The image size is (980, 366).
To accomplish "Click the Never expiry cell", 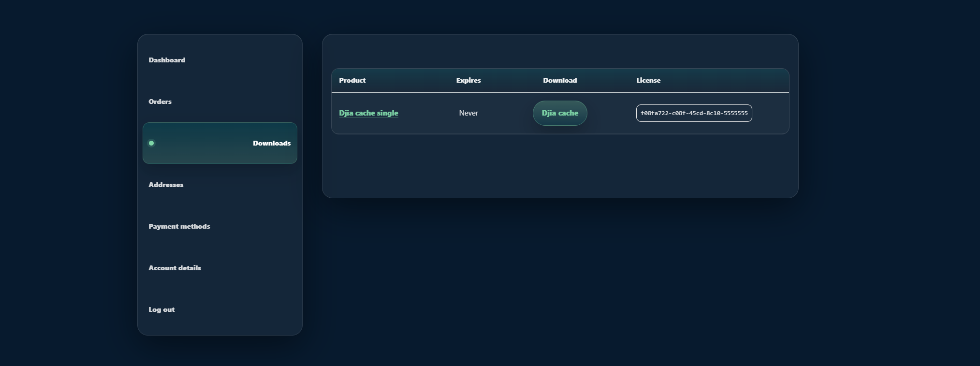I will point(468,113).
